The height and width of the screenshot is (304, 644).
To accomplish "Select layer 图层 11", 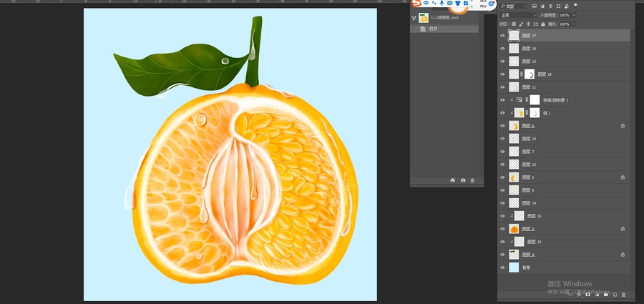I will (564, 87).
